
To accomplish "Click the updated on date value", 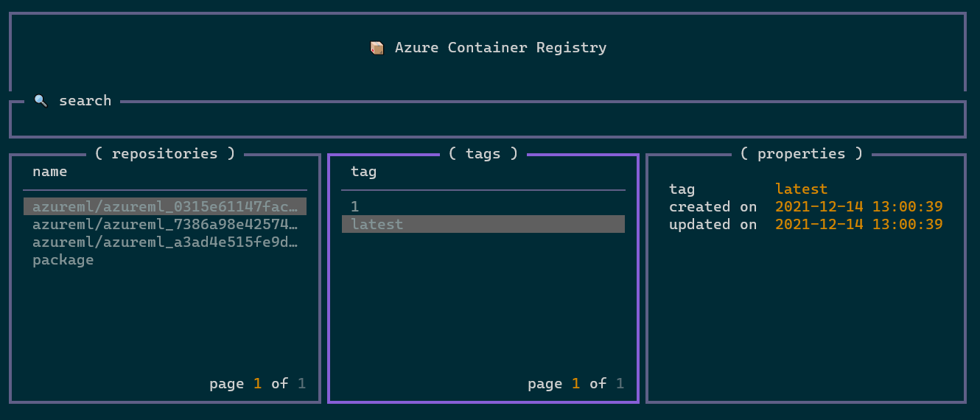I will tap(859, 225).
